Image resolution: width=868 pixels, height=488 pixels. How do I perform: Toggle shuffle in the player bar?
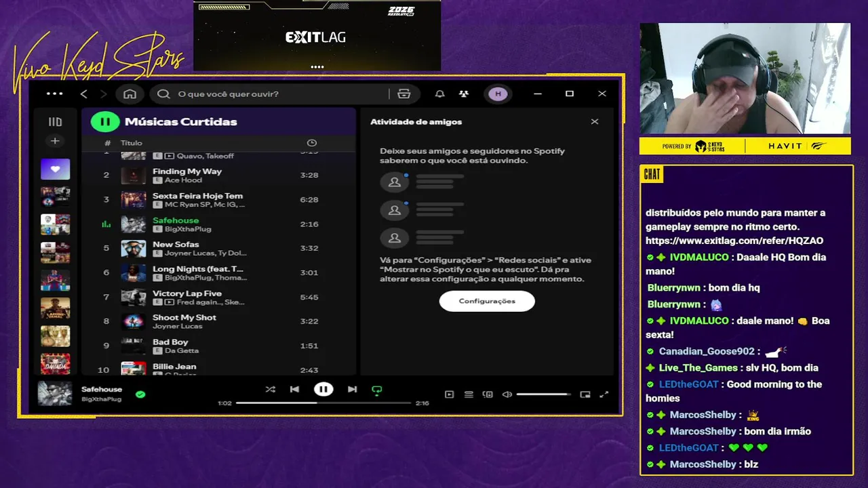click(x=271, y=390)
